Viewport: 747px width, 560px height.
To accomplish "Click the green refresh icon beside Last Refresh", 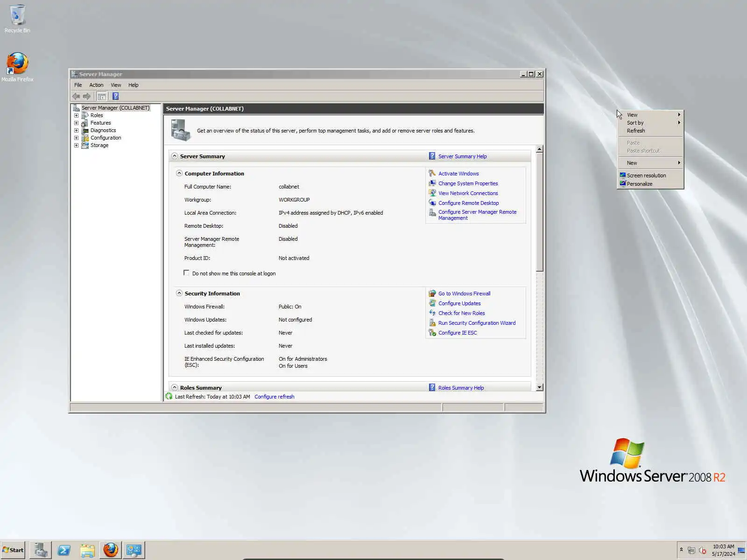I will pyautogui.click(x=169, y=397).
